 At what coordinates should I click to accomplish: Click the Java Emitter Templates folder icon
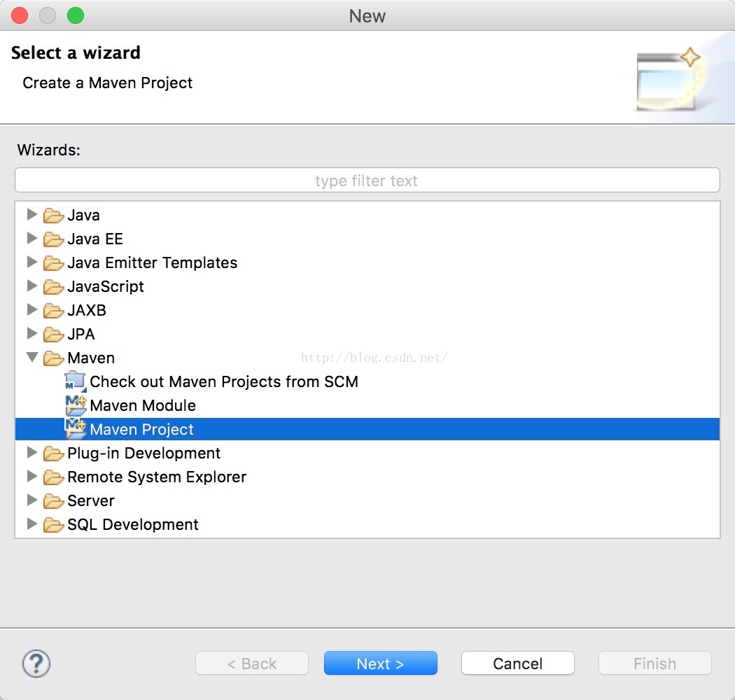[x=53, y=263]
